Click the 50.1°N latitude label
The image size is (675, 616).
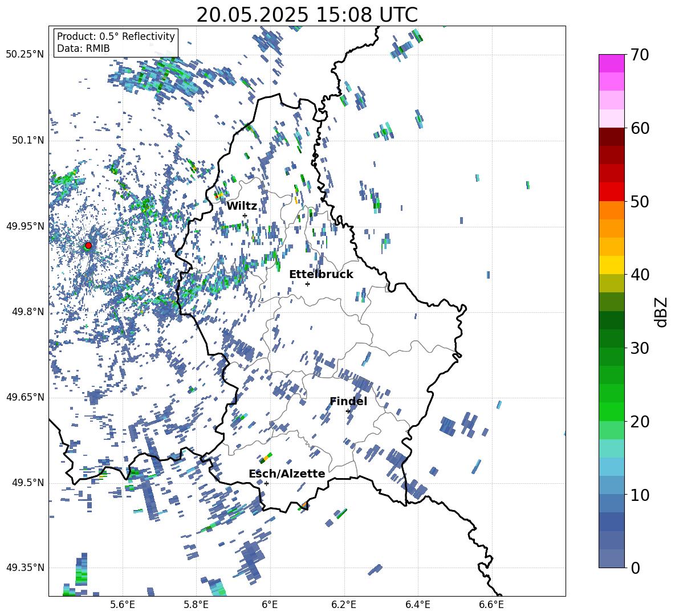pyautogui.click(x=27, y=140)
